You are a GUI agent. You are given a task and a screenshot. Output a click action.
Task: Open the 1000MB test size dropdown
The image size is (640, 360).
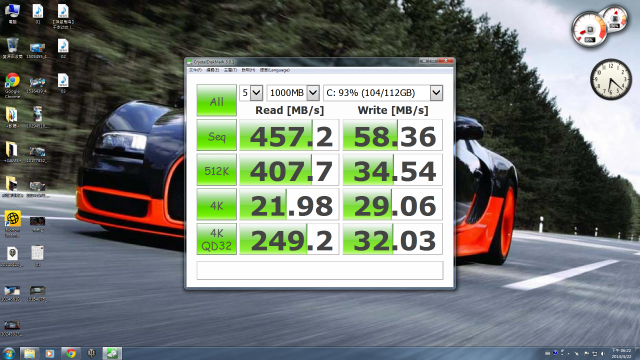click(x=293, y=93)
